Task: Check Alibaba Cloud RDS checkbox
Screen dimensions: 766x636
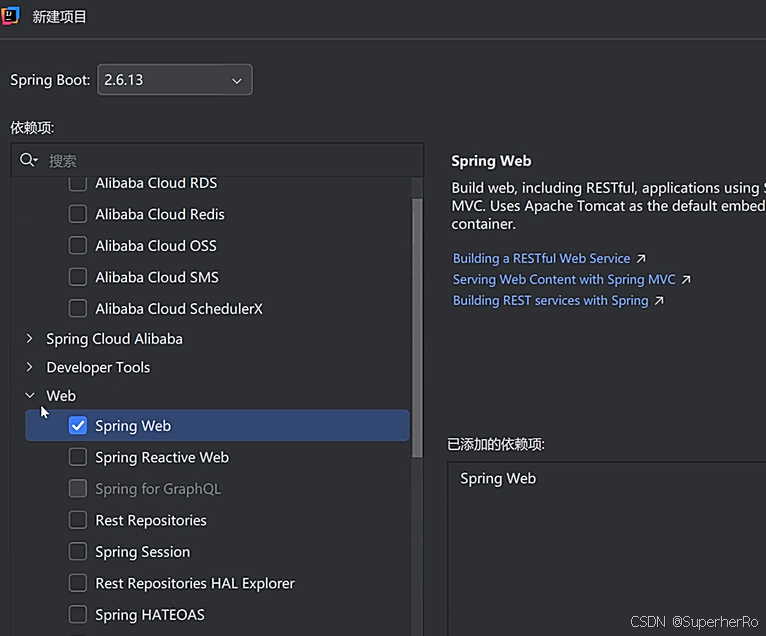Action: [x=78, y=183]
